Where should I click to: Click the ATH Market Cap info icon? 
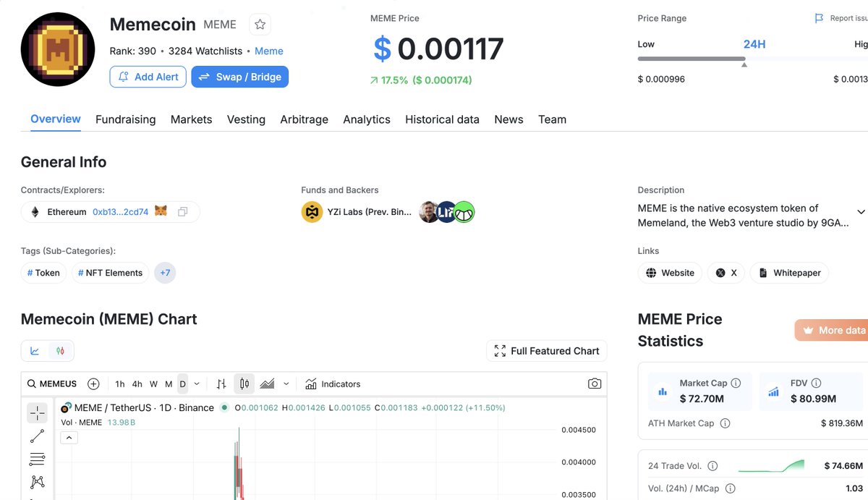(x=725, y=423)
